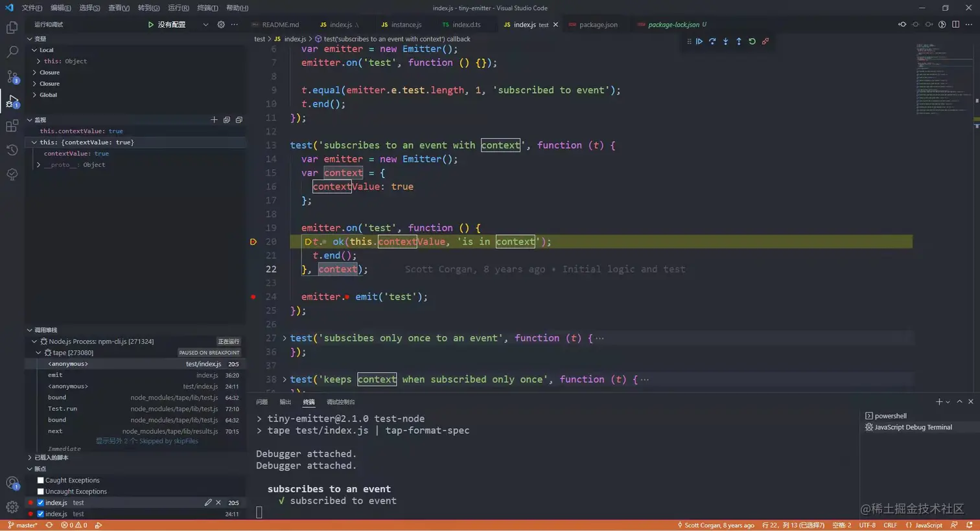This screenshot has height=531, width=980.
Task: Add a watch expression with the plus icon
Action: pos(214,120)
